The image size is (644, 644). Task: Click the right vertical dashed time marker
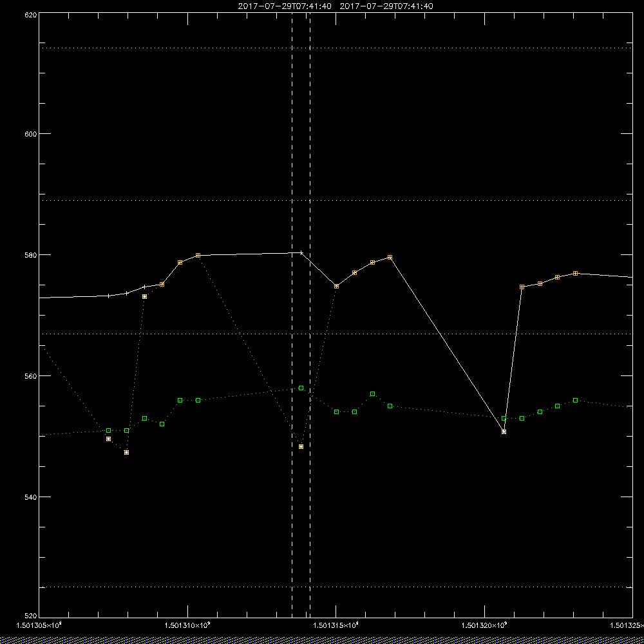click(310, 315)
